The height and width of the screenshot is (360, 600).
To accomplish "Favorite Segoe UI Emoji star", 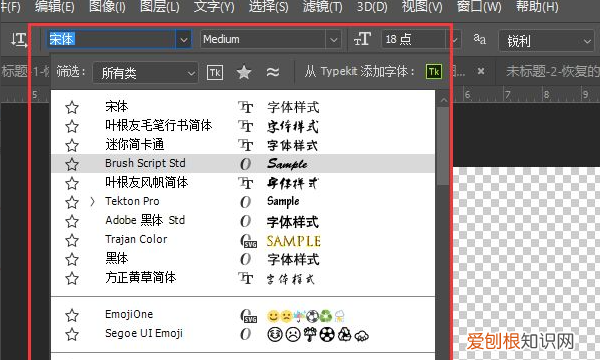I will (x=72, y=335).
